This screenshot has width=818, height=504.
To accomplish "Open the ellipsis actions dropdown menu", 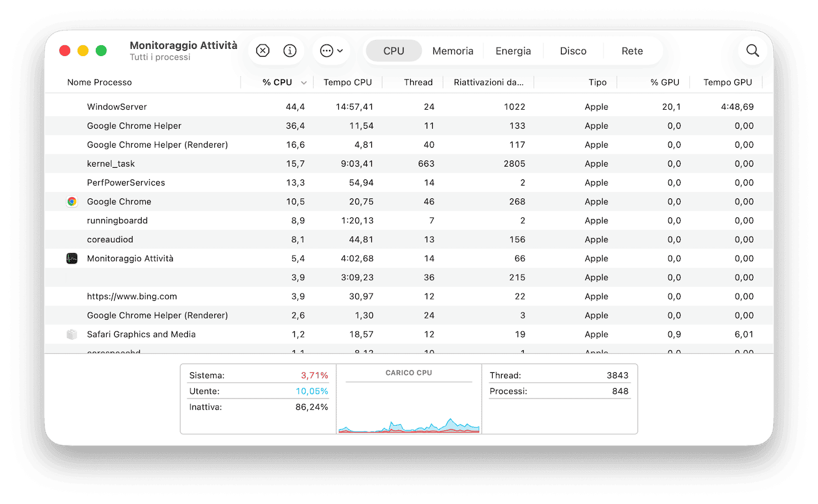I will [x=331, y=51].
